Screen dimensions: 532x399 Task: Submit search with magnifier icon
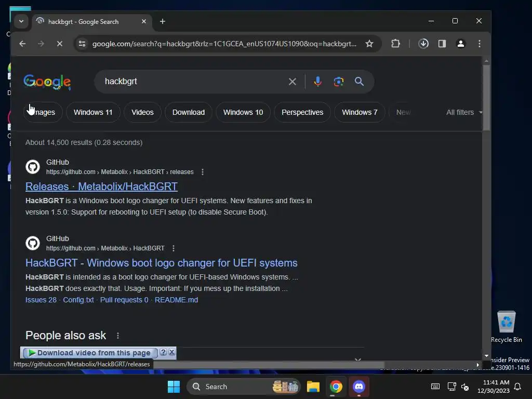coord(359,82)
